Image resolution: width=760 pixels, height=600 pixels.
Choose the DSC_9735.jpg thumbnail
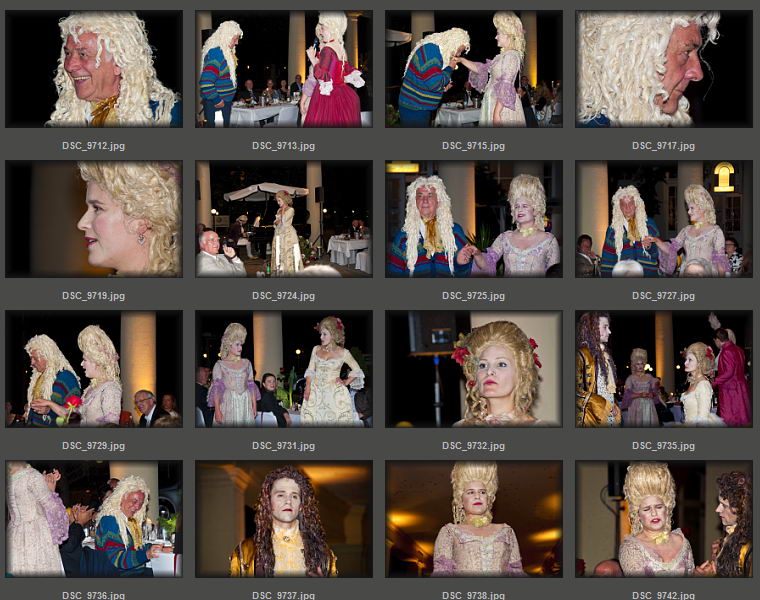664,369
